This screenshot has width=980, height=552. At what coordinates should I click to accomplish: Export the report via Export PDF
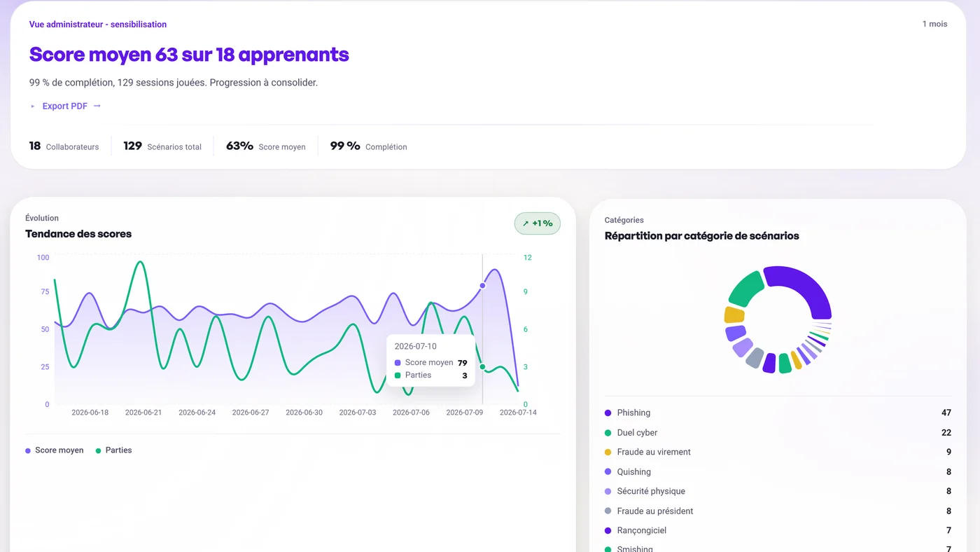(65, 106)
